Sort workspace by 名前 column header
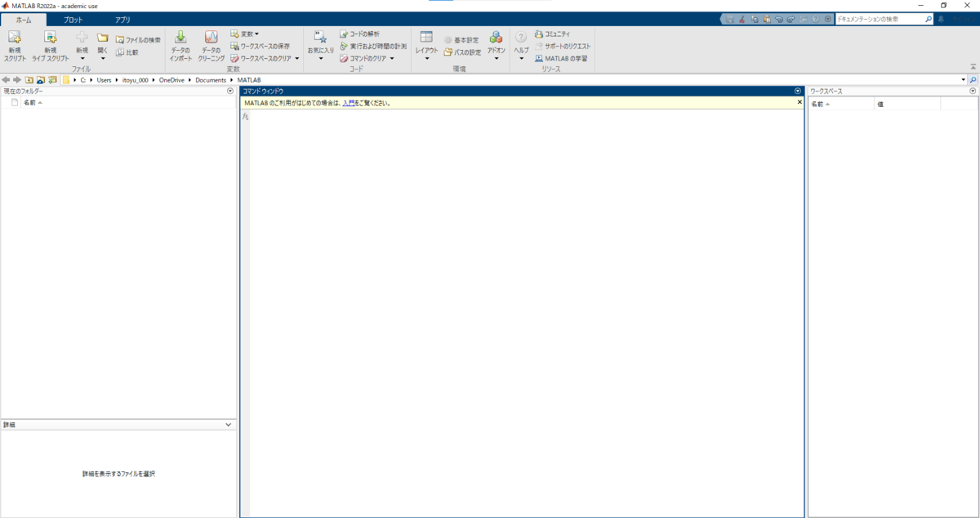The image size is (980, 518). click(841, 104)
